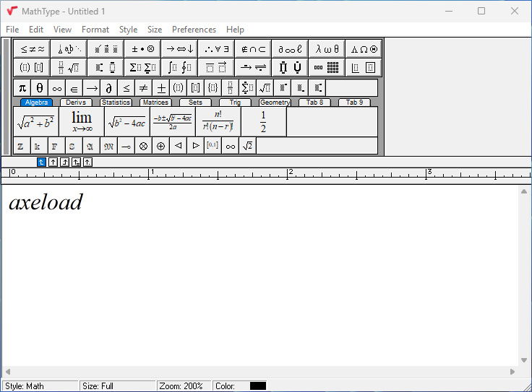
Task: Open the arrow symbols palette
Action: [179, 49]
